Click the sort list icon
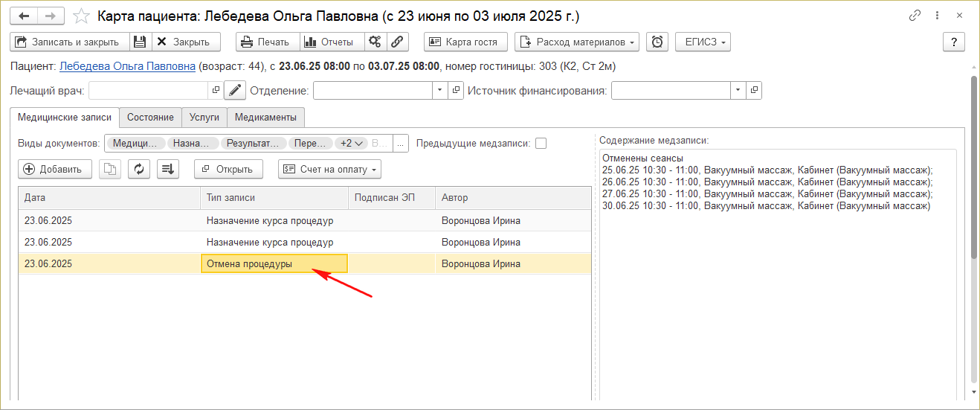 168,169
